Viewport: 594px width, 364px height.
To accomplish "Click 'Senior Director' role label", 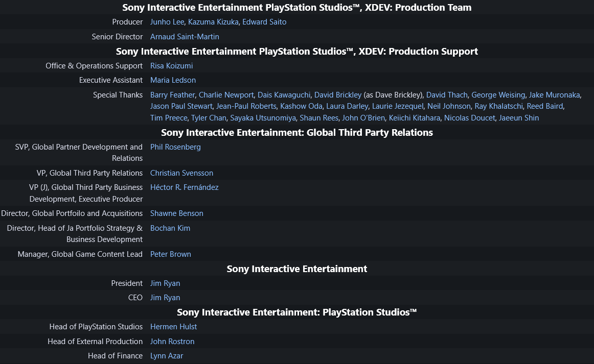I will 117,37.
